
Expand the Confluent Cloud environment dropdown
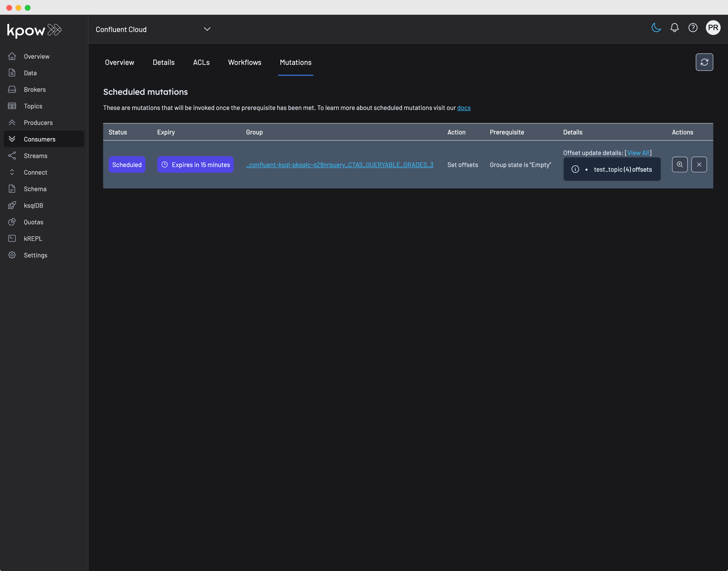pos(207,29)
